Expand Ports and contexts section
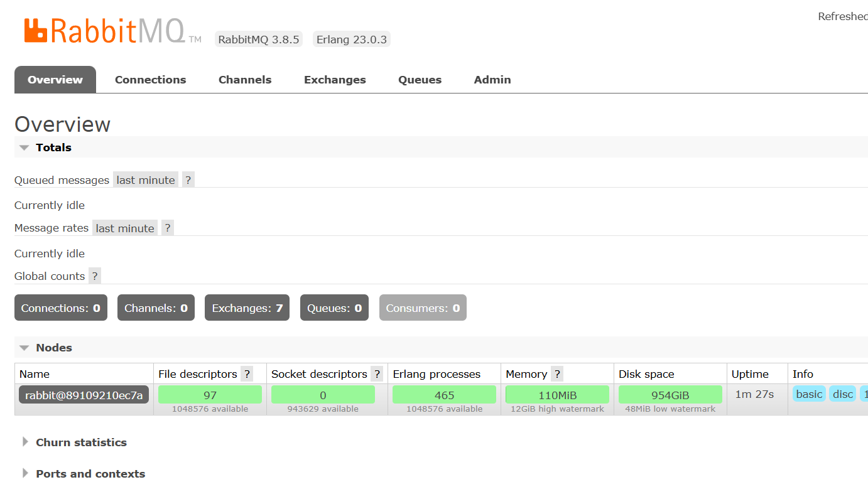 pos(84,474)
